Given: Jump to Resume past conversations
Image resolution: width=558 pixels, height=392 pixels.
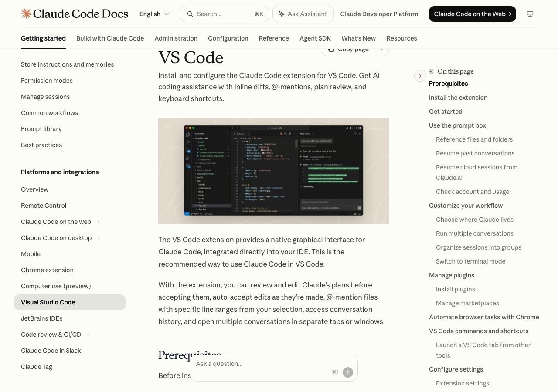Looking at the screenshot, I should tap(475, 153).
